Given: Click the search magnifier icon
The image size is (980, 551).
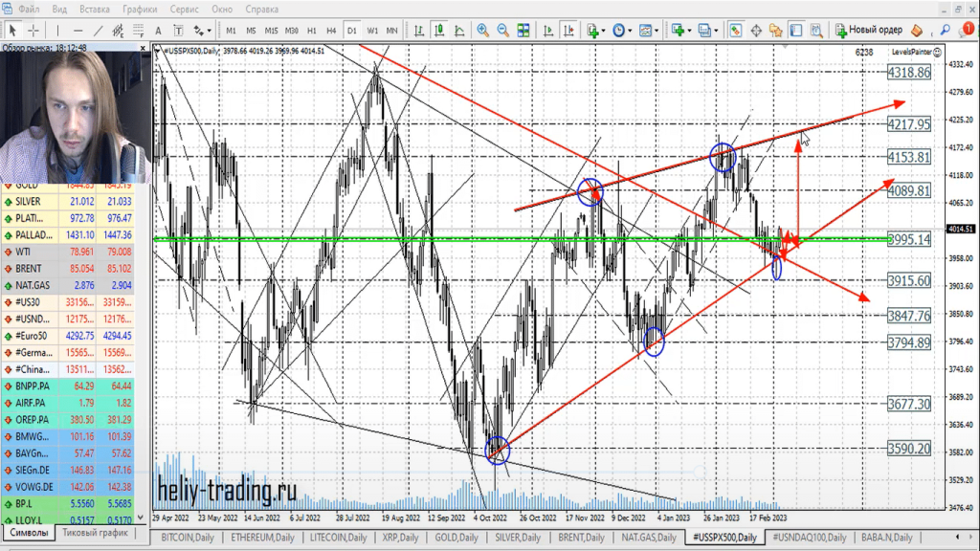Looking at the screenshot, I should pyautogui.click(x=945, y=30).
